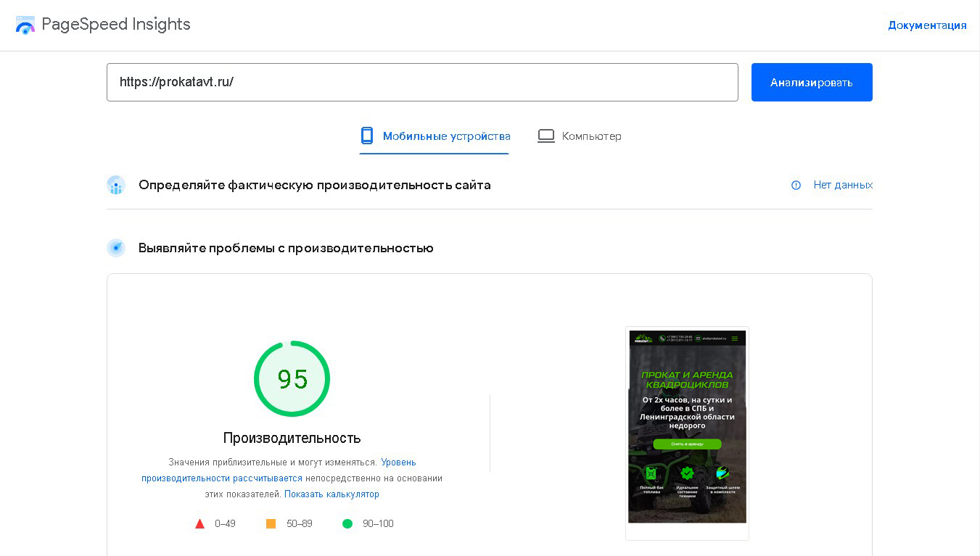Click the green circle icon for range 90–100
Image resolution: width=980 pixels, height=556 pixels.
pos(347,523)
